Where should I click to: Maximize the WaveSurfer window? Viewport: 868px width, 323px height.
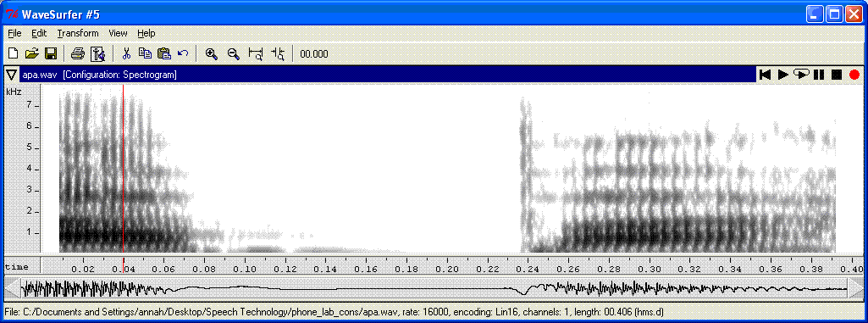pos(834,14)
